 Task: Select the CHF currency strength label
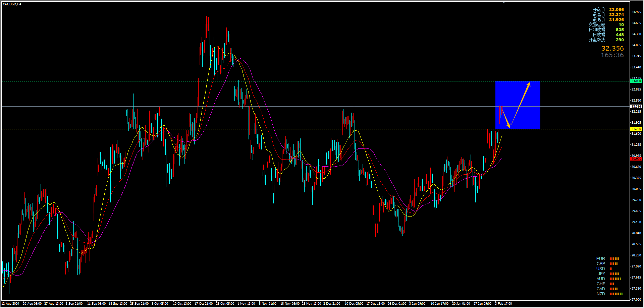601,284
